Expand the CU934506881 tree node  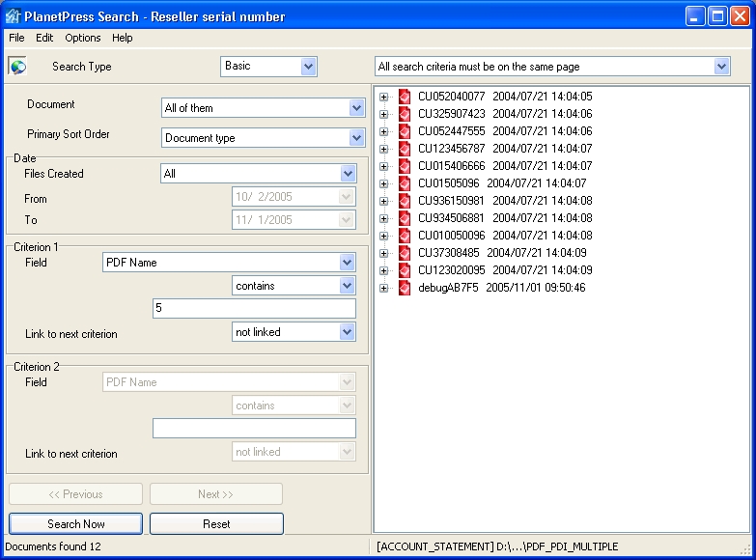(x=383, y=218)
